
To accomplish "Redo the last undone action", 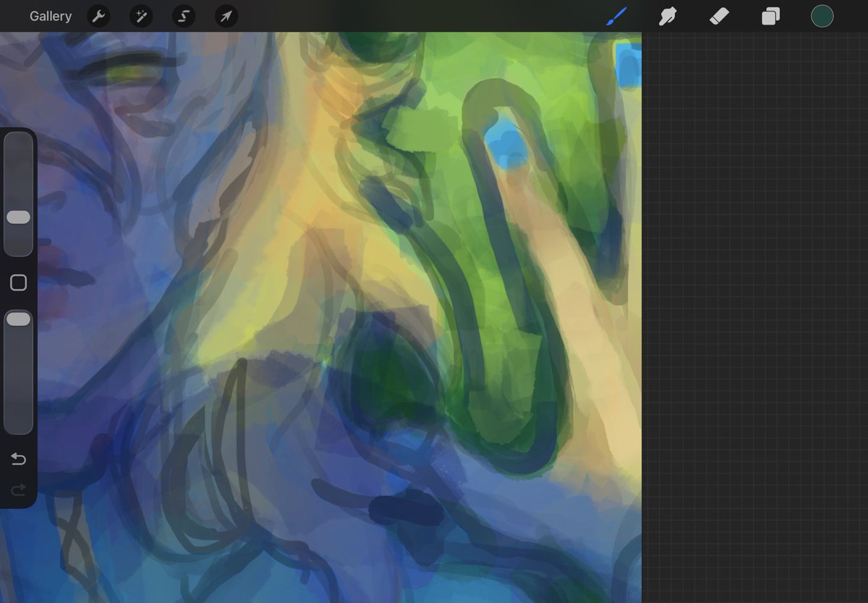I will [x=18, y=490].
